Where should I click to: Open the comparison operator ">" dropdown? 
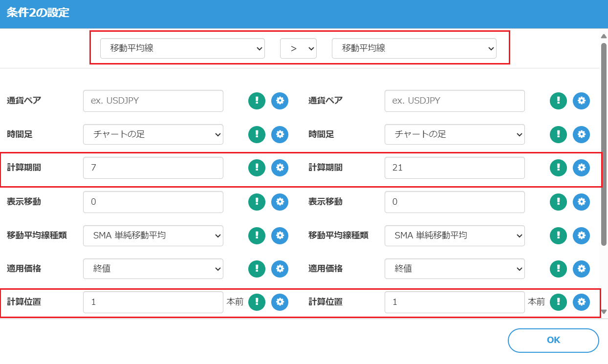point(298,48)
